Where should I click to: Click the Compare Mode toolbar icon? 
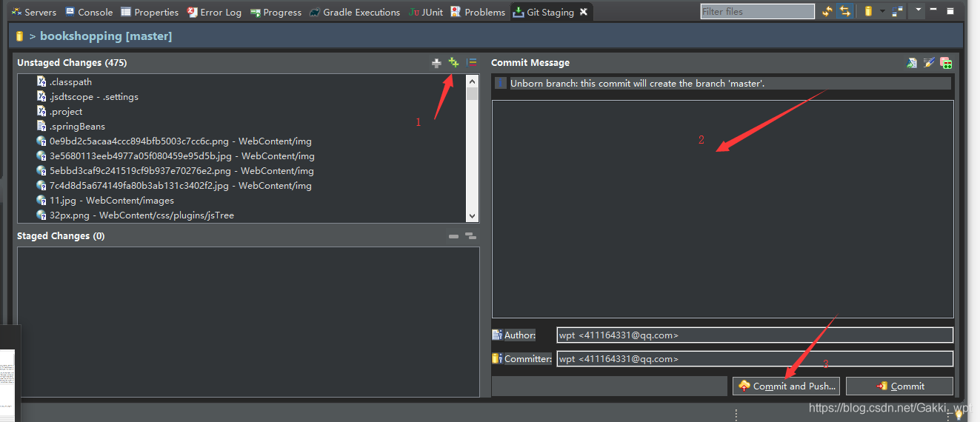pyautogui.click(x=898, y=11)
